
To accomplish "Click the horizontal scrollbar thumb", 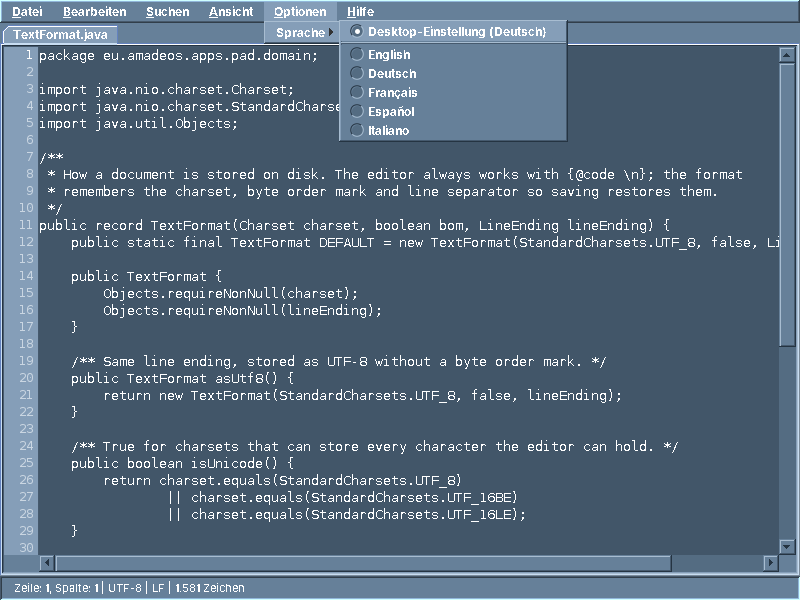I will click(363, 563).
